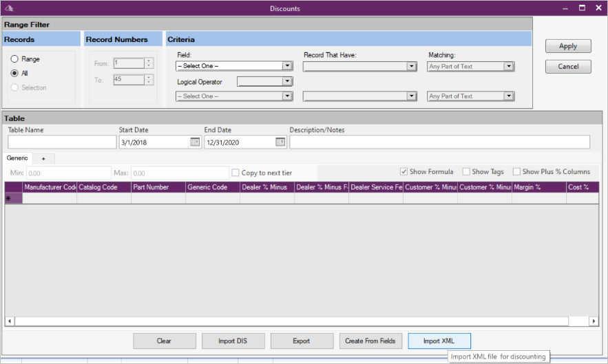This screenshot has width=608, height=364.
Task: Click the Catalog Code column header
Action: coord(104,187)
